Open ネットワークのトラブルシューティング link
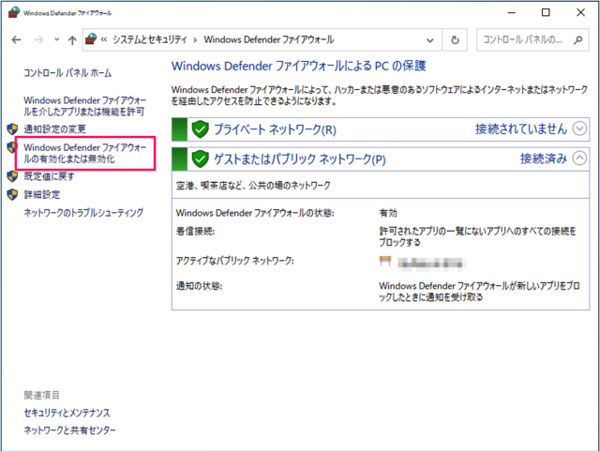This screenshot has width=600, height=452. click(84, 212)
